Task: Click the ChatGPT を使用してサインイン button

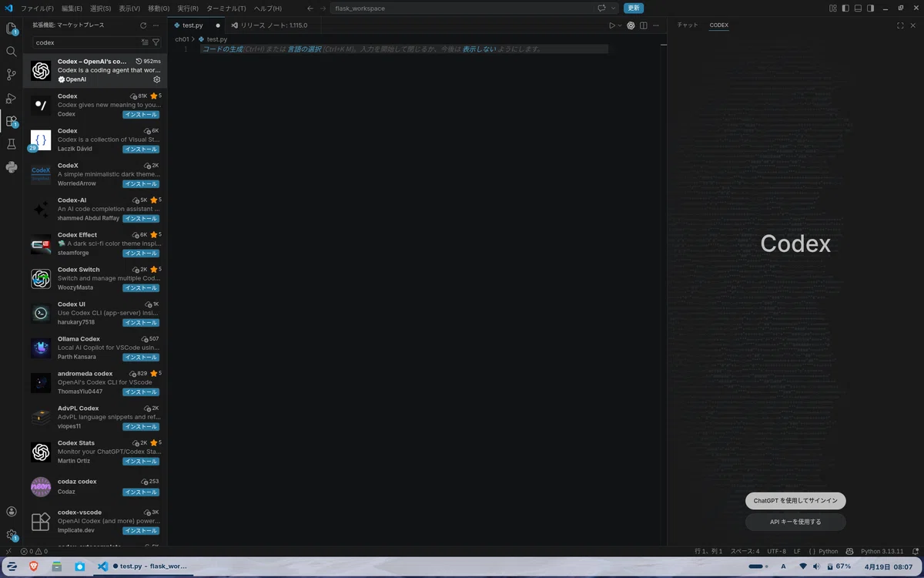Action: point(795,501)
